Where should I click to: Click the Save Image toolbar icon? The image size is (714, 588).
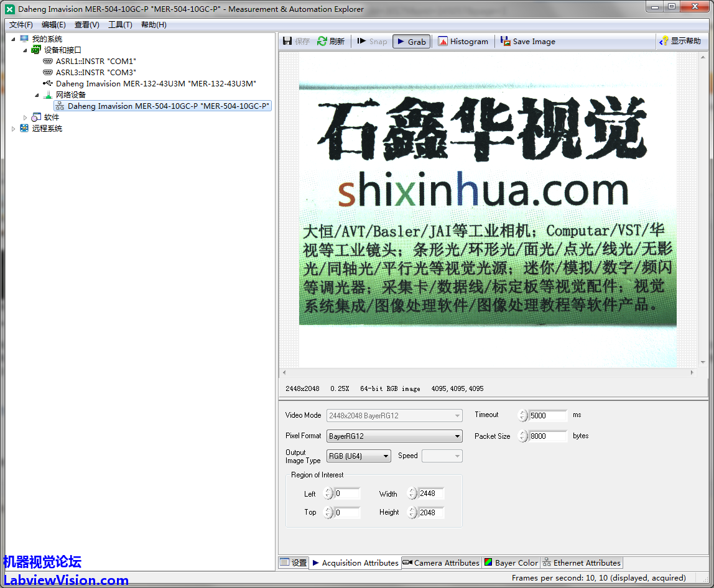pos(506,42)
